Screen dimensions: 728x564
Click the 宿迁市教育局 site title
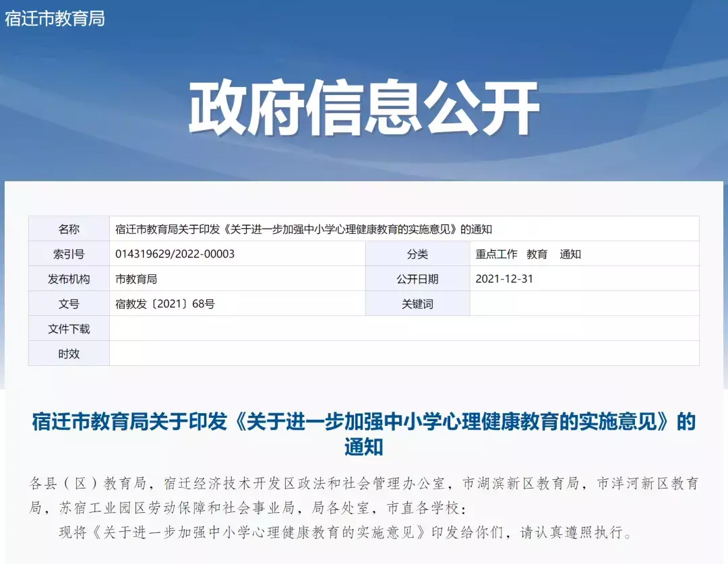(55, 19)
